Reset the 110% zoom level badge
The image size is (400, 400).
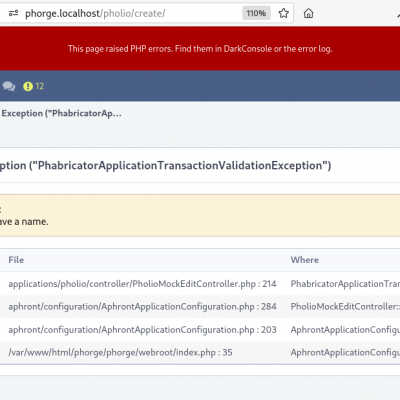(256, 13)
